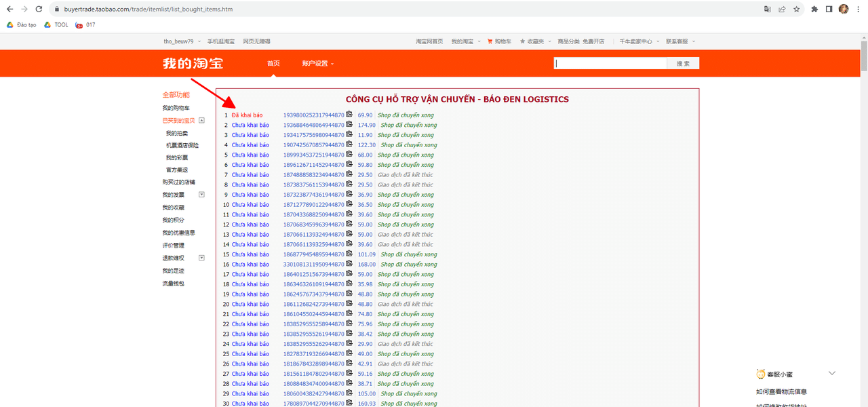Open the 账户设置 dropdown menu
Screen dimensions: 868x407
[317, 64]
